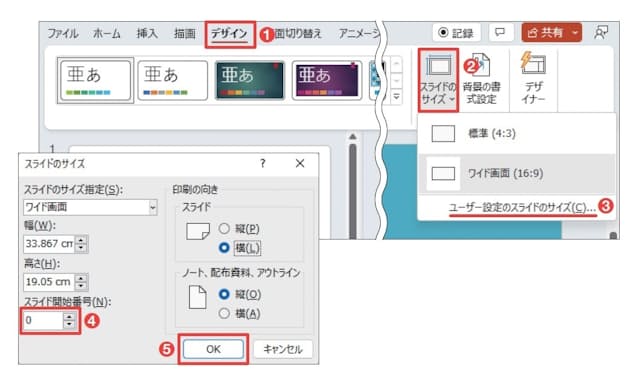
Task: Click the Slide Size (スライドのサイズ) button
Action: 438,80
